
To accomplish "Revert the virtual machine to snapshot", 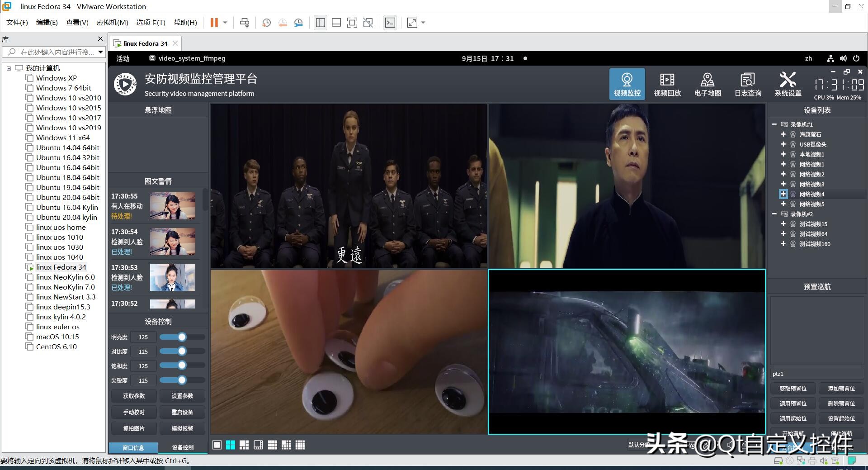I will pyautogui.click(x=283, y=23).
